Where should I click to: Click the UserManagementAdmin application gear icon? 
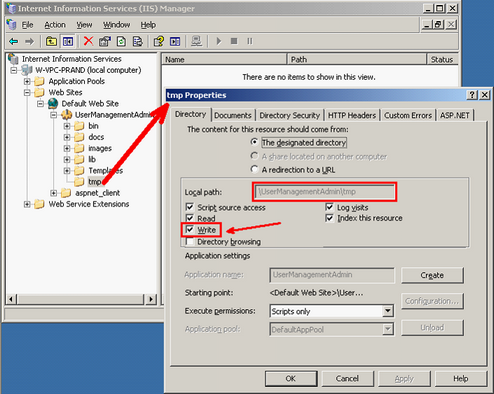pos(66,115)
